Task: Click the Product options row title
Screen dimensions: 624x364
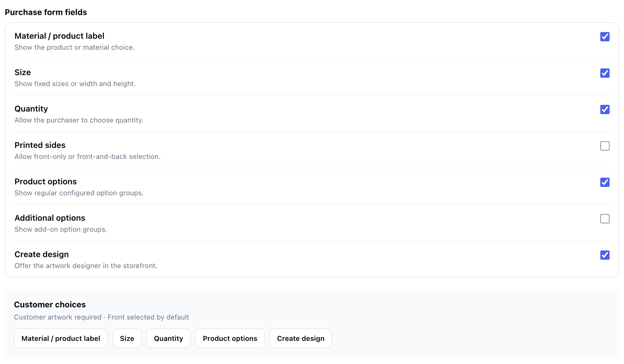Action: [46, 181]
